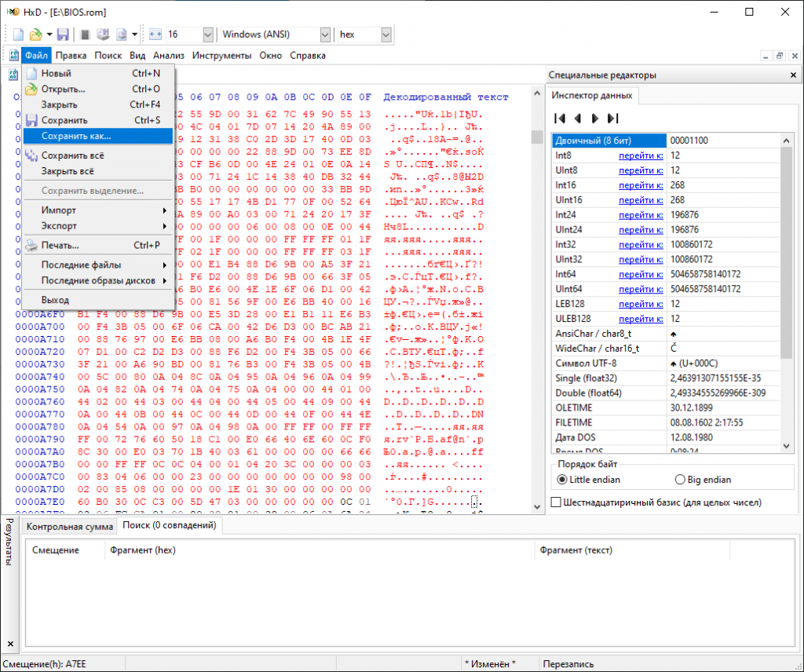Expand the disk image toolbar arrow
The height and width of the screenshot is (672, 804).
[134, 35]
